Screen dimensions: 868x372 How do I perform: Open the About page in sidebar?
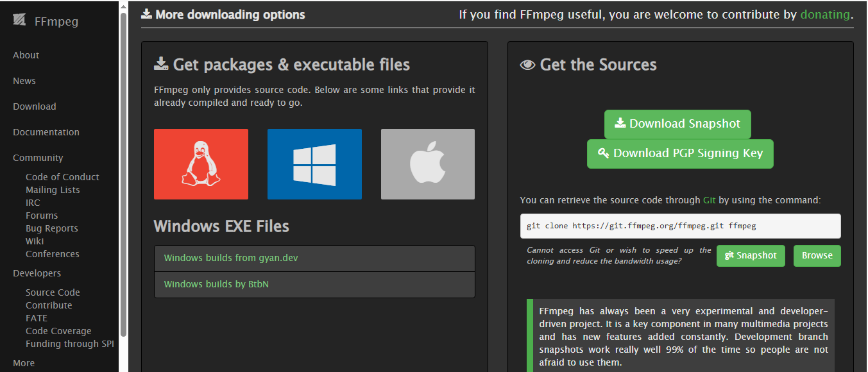click(x=26, y=55)
